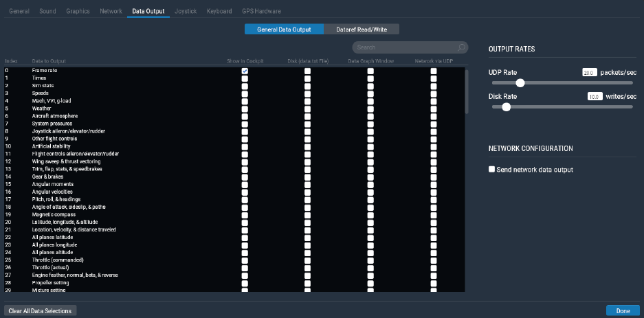Uncheck Frame rate Show in Cockpit checkbox

[245, 71]
